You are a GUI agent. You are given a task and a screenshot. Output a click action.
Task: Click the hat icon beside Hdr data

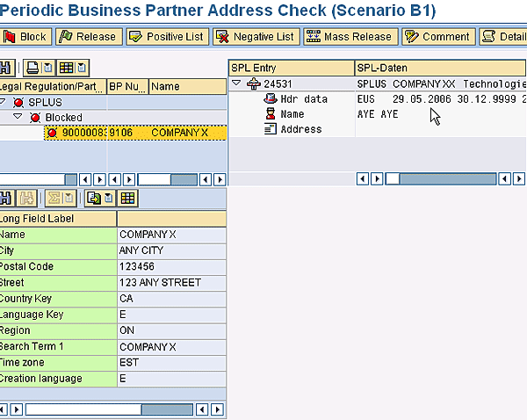(x=271, y=98)
